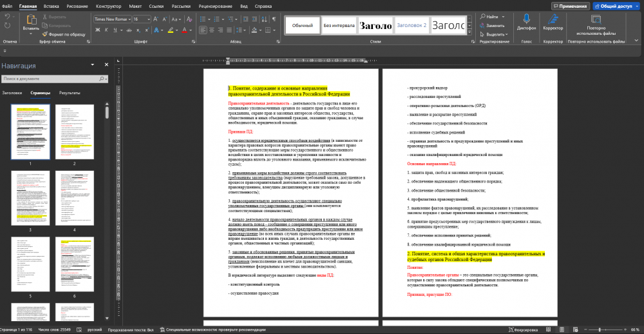This screenshot has height=334, width=644.
Task: Click the Replace (Заменить) icon
Action: click(494, 25)
